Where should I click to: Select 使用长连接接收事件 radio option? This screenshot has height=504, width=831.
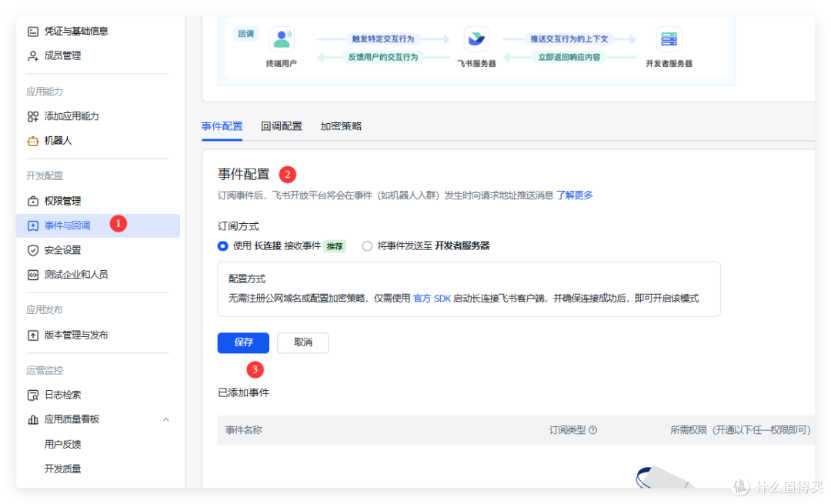tap(222, 246)
